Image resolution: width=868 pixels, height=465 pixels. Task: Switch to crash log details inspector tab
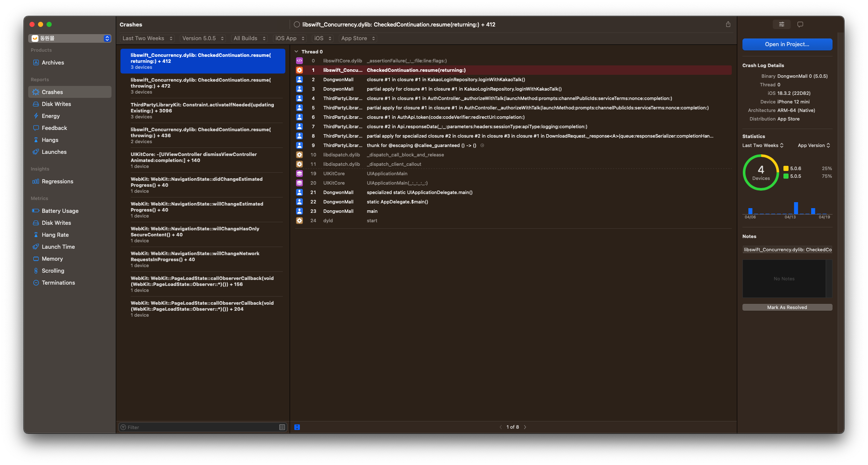(x=781, y=24)
